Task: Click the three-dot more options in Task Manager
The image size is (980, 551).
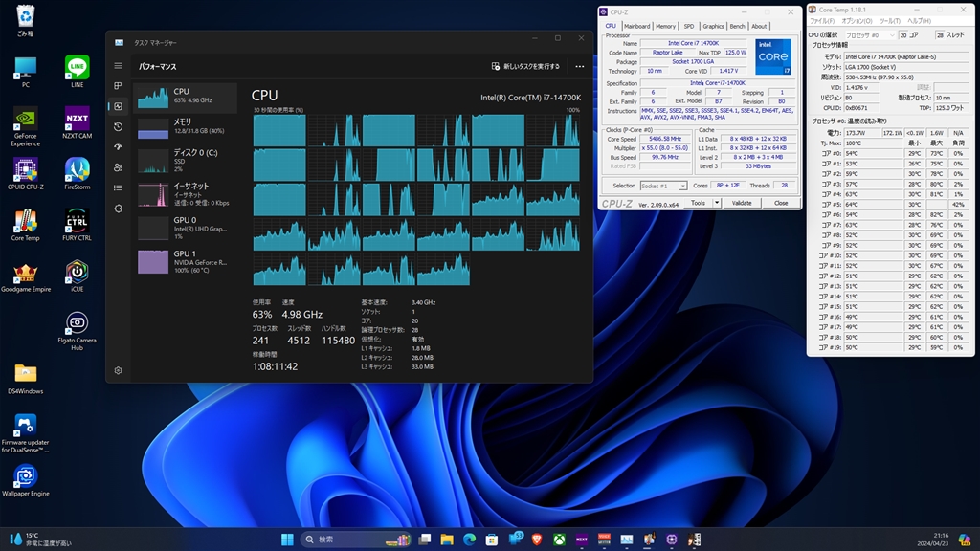Action: [579, 67]
